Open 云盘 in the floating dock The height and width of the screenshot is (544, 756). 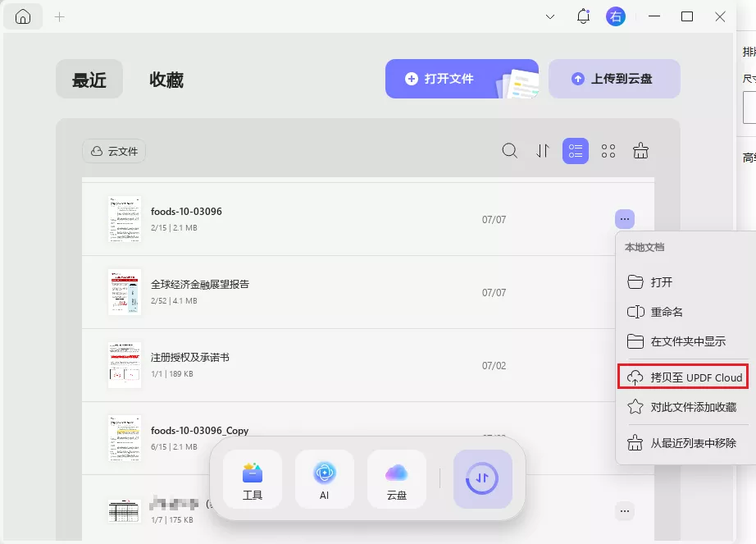(x=397, y=479)
